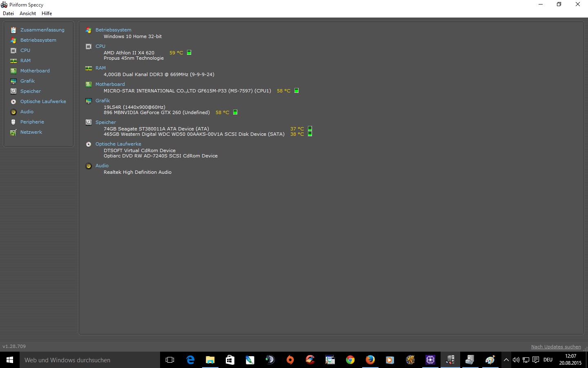This screenshot has height=368, width=588.
Task: Open the Action Center notification icon
Action: (536, 360)
